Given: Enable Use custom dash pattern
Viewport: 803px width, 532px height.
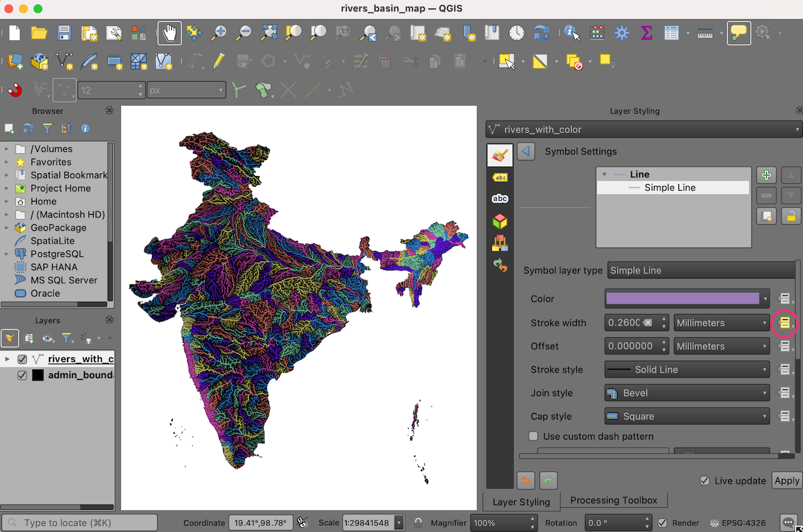Looking at the screenshot, I should point(533,436).
